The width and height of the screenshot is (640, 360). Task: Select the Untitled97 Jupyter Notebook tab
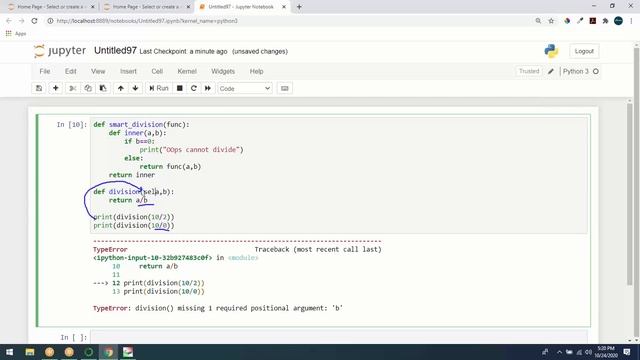point(241,7)
